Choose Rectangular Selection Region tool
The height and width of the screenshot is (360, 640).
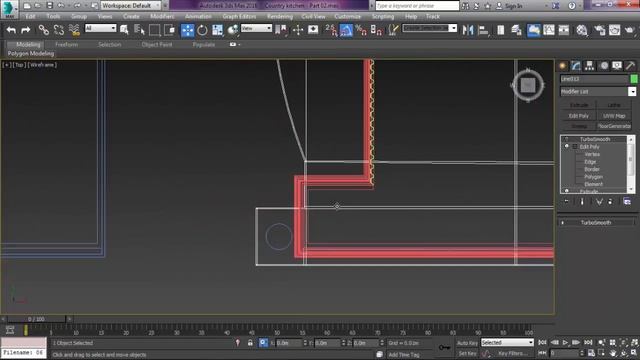tap(154, 30)
